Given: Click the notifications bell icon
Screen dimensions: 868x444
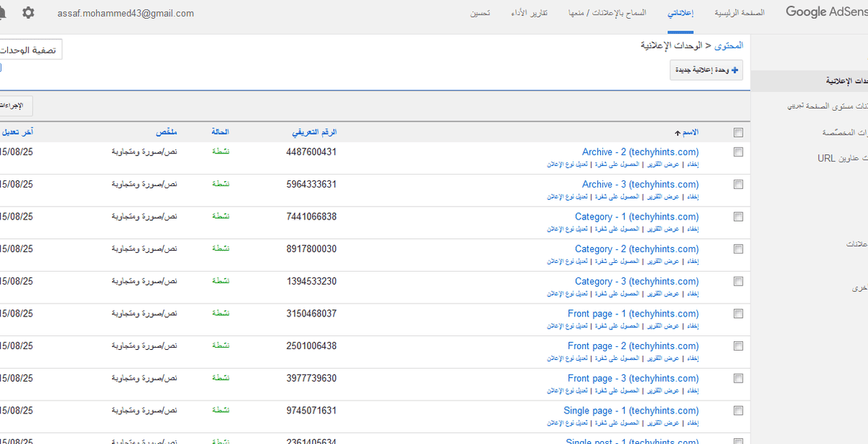Looking at the screenshot, I should (x=2, y=13).
